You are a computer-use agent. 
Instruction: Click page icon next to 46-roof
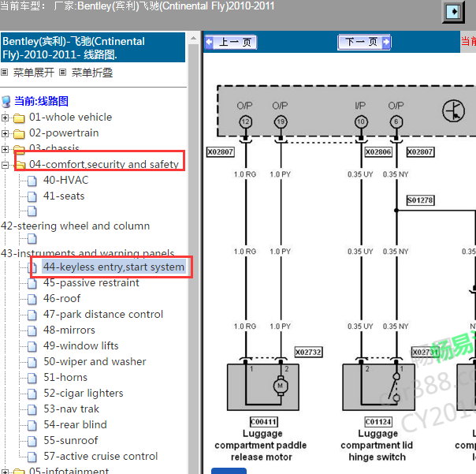[32, 299]
